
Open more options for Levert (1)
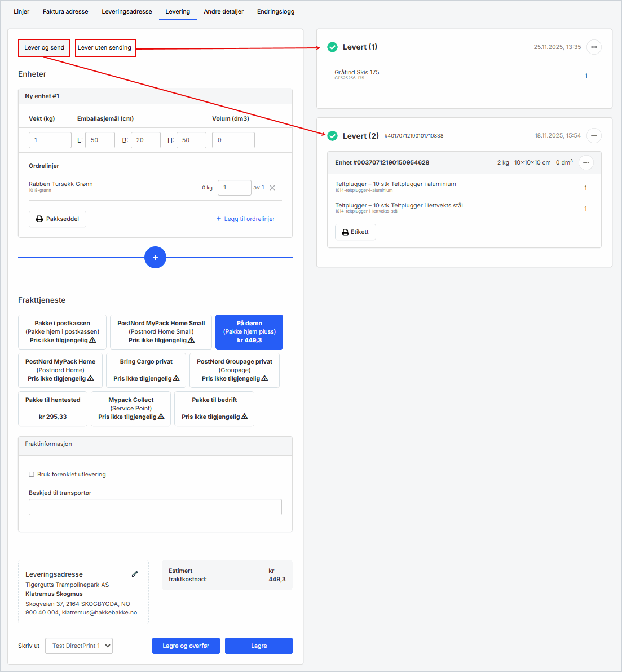[594, 47]
